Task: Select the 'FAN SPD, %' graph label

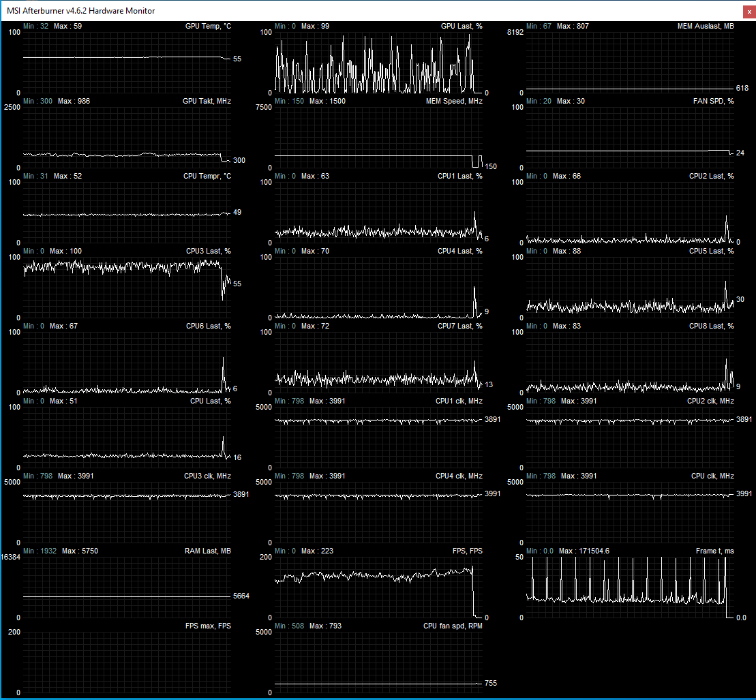Action: tap(713, 101)
